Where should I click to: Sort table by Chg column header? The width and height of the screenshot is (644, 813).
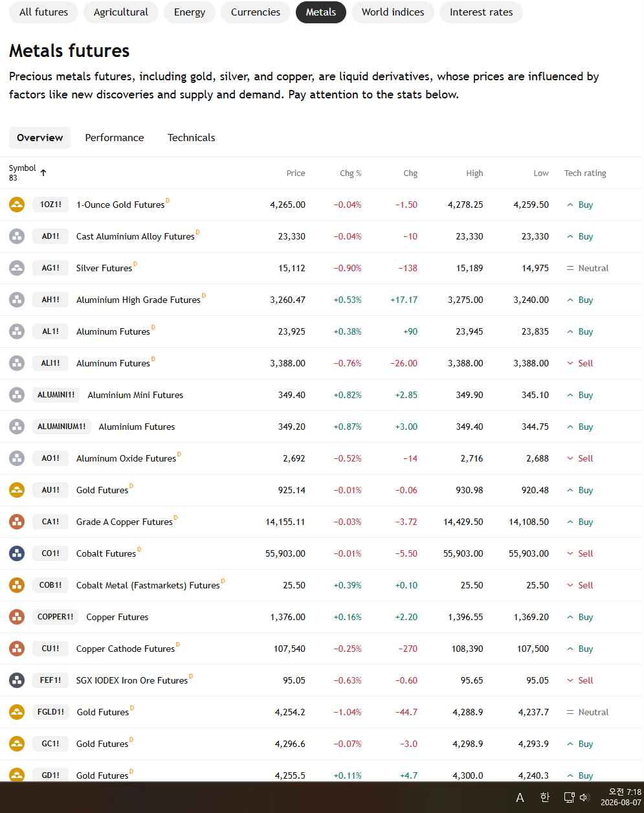(x=410, y=173)
